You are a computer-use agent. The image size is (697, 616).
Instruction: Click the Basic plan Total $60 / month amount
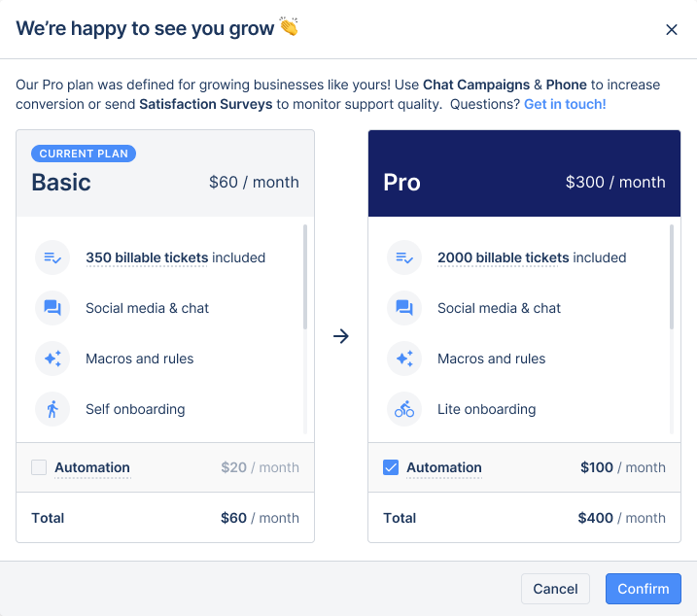[261, 518]
